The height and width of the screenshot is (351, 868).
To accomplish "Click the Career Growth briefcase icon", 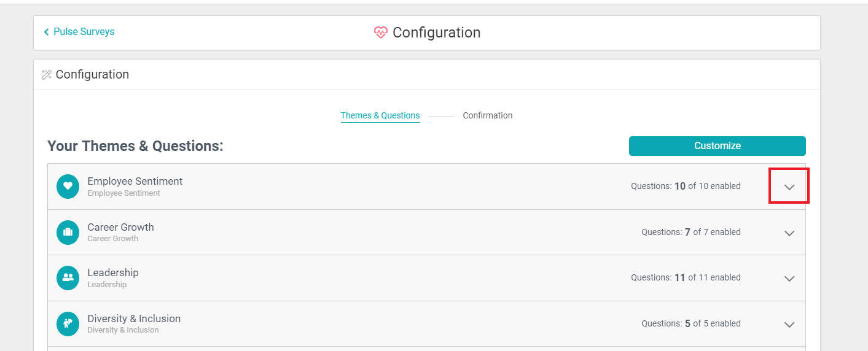I will (x=68, y=233).
